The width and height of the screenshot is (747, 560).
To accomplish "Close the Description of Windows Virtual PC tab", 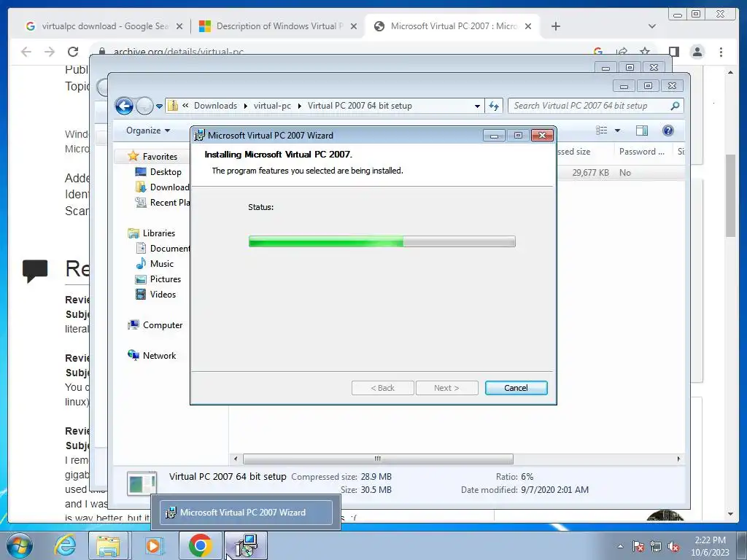I will click(x=354, y=26).
